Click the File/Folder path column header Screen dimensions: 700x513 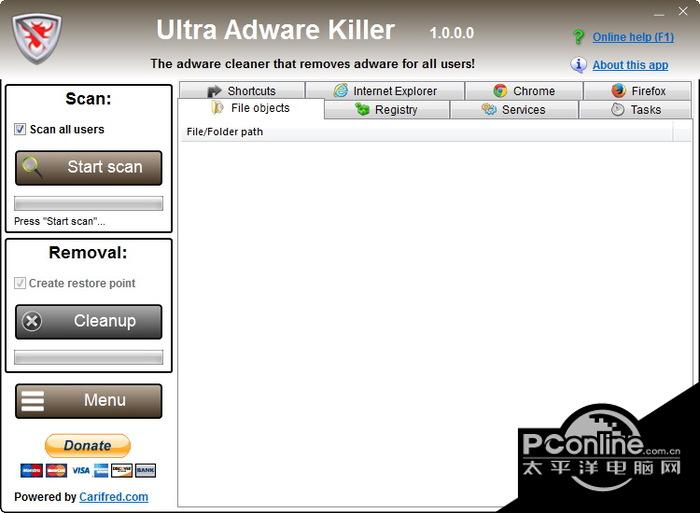[426, 132]
